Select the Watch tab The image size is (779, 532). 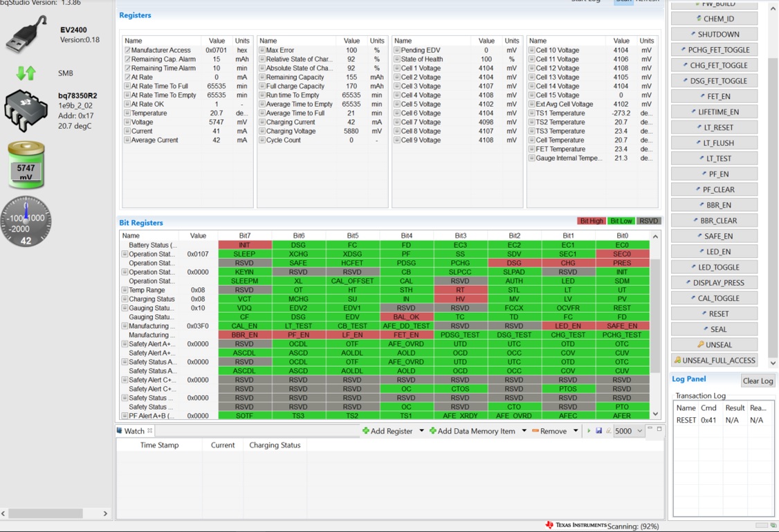134,431
